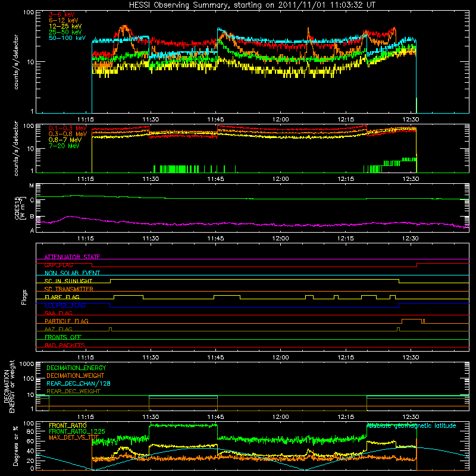Click the DECIMATION_WEIGHT legend label
Screen dimensions: 476x476
tap(76, 375)
